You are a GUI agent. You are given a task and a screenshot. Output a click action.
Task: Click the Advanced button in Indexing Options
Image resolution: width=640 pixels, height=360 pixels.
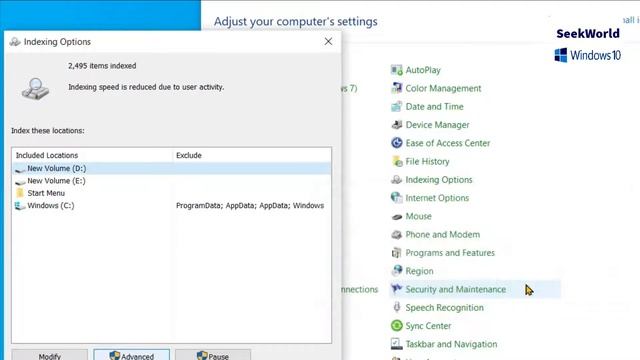(x=131, y=355)
